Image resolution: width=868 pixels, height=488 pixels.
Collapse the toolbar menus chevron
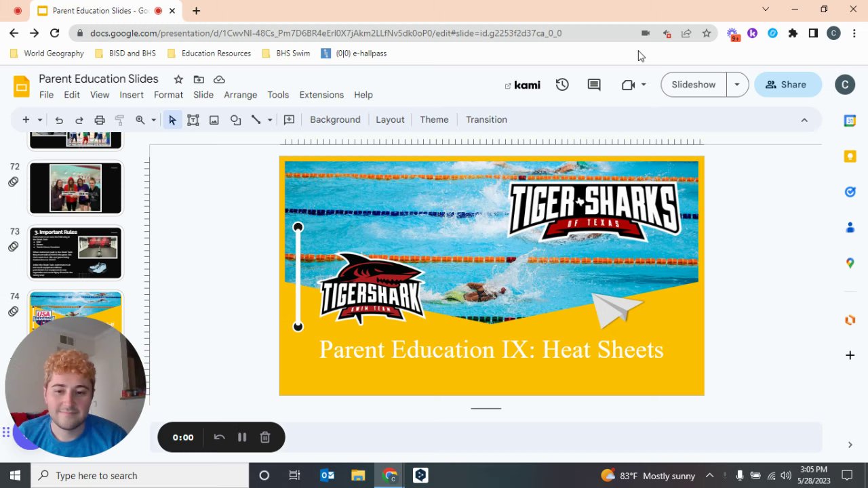pyautogui.click(x=804, y=120)
